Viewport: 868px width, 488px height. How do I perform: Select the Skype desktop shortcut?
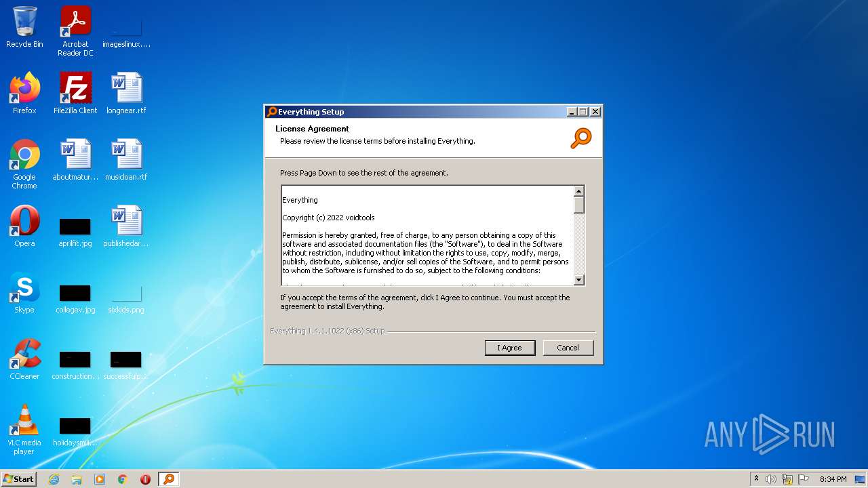coord(24,293)
